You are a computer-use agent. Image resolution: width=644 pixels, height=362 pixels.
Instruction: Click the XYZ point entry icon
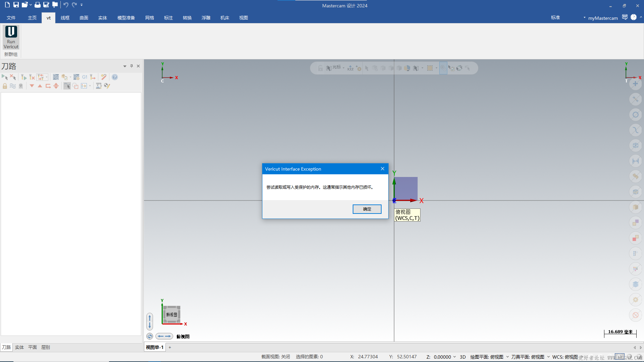click(x=350, y=68)
